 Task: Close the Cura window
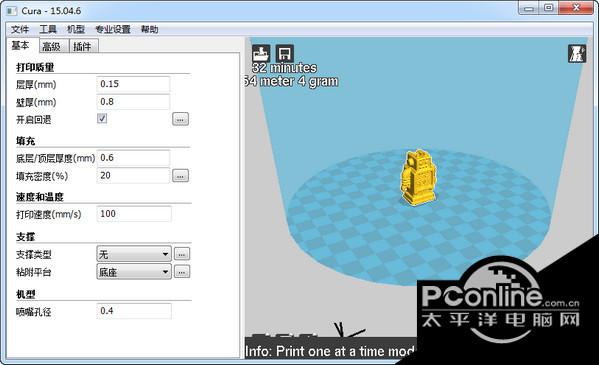576,8
